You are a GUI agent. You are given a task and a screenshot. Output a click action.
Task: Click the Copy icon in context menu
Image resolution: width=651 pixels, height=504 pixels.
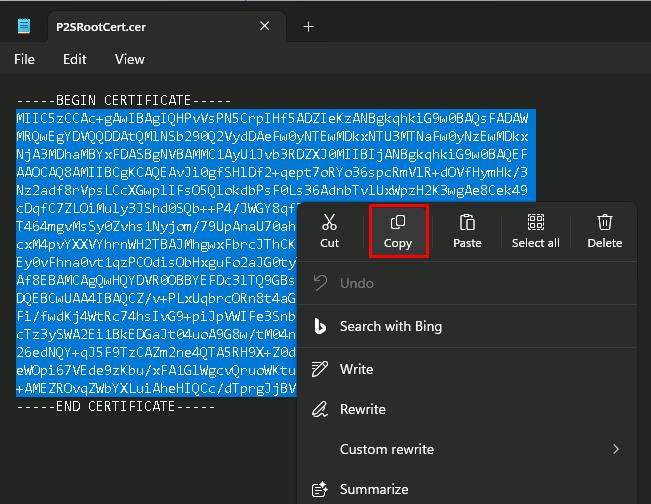398,222
